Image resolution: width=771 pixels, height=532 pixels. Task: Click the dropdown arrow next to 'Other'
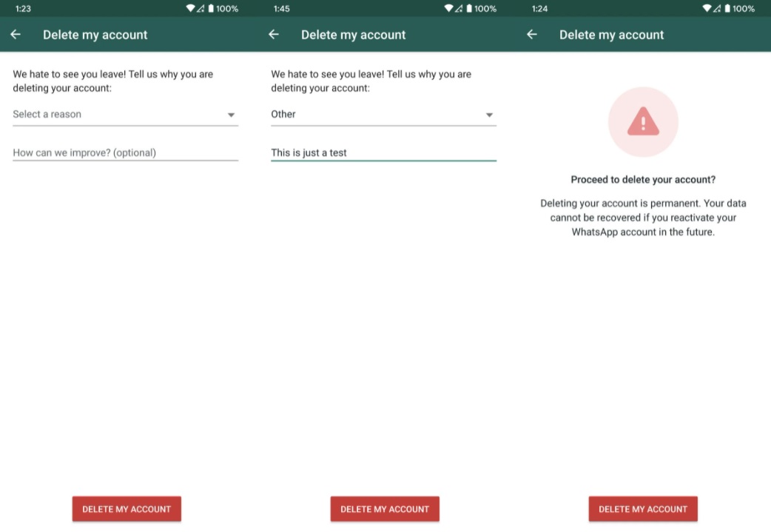(489, 115)
